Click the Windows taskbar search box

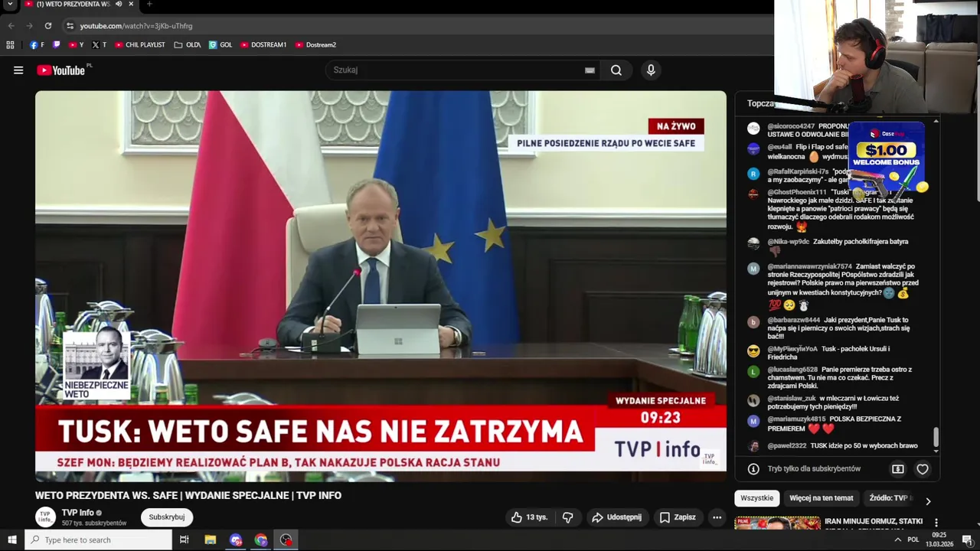[x=98, y=540]
